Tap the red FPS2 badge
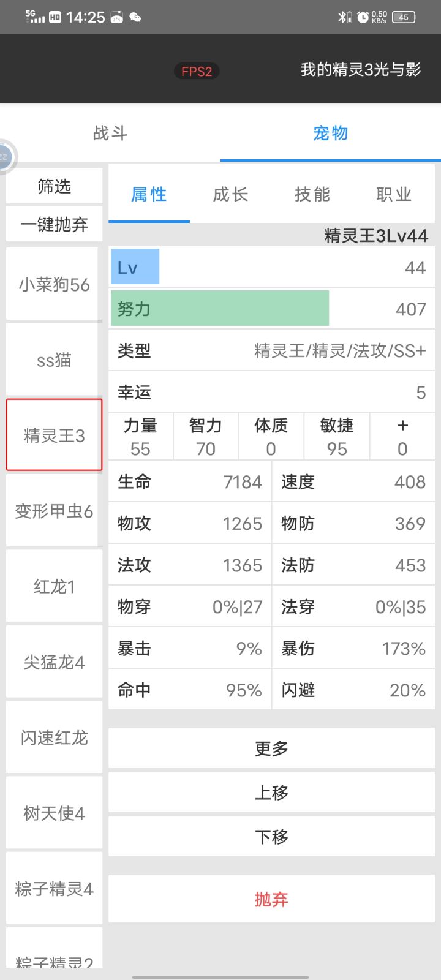Image resolution: width=441 pixels, height=980 pixels. pos(197,71)
